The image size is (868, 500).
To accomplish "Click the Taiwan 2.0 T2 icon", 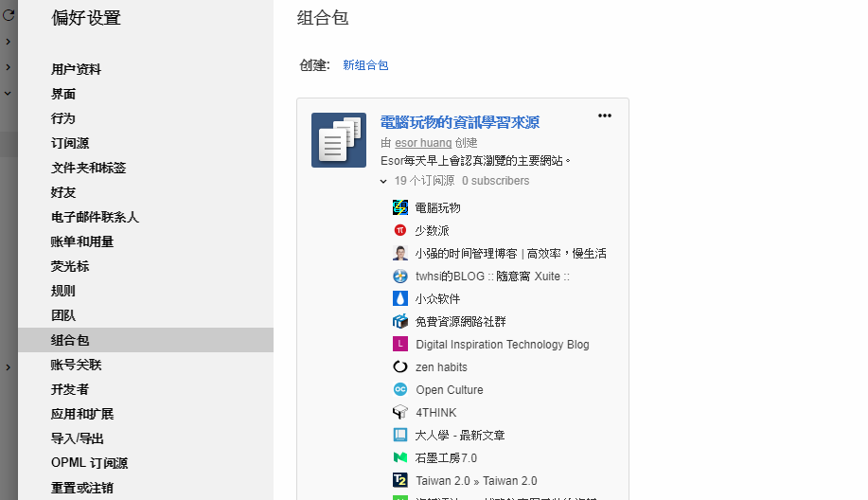I will coord(400,480).
